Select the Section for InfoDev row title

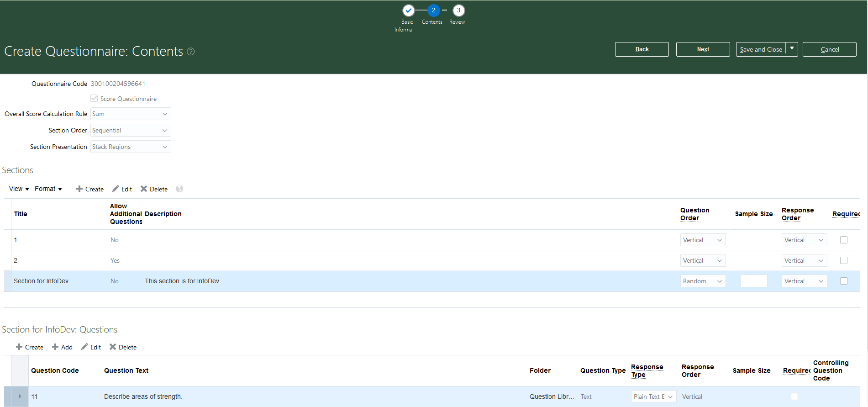(41, 281)
